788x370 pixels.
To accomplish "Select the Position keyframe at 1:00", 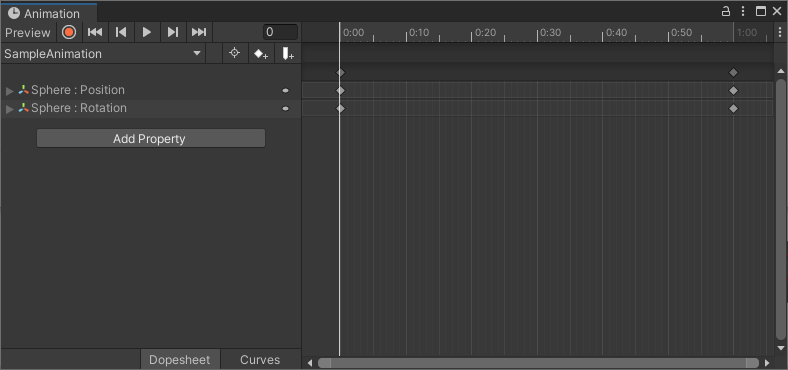I will click(x=733, y=90).
